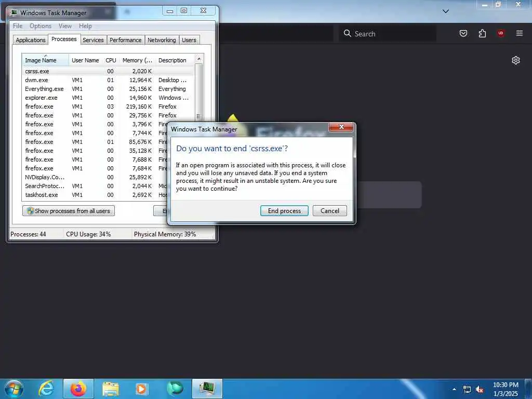Click the uBlock Origin toolbar icon
The width and height of the screenshot is (532, 399).
pyautogui.click(x=501, y=33)
